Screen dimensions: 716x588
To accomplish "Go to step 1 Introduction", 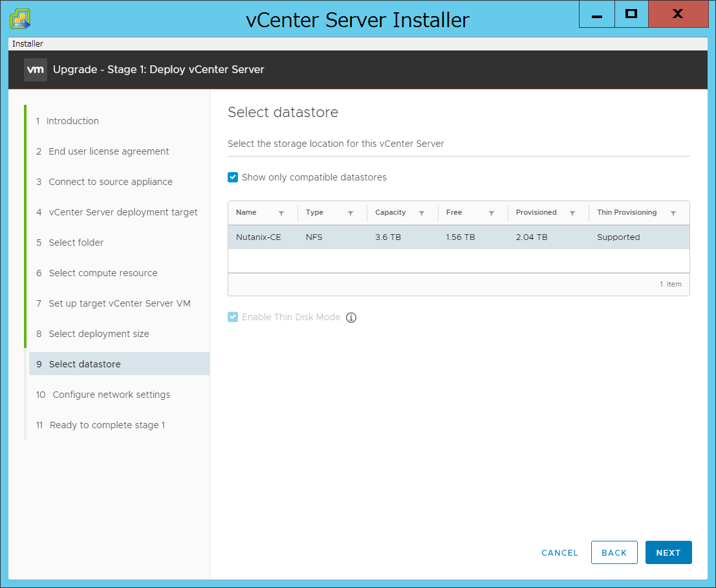I will click(67, 121).
